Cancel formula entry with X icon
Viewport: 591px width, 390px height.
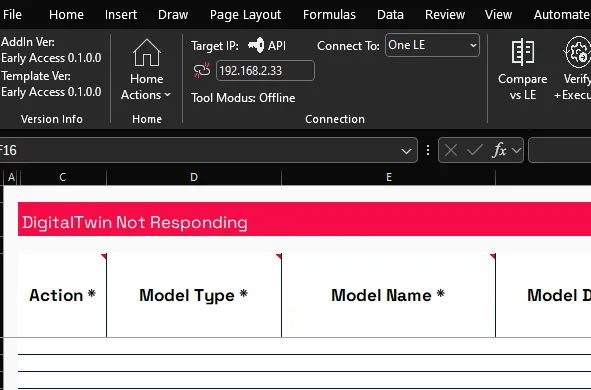(451, 150)
